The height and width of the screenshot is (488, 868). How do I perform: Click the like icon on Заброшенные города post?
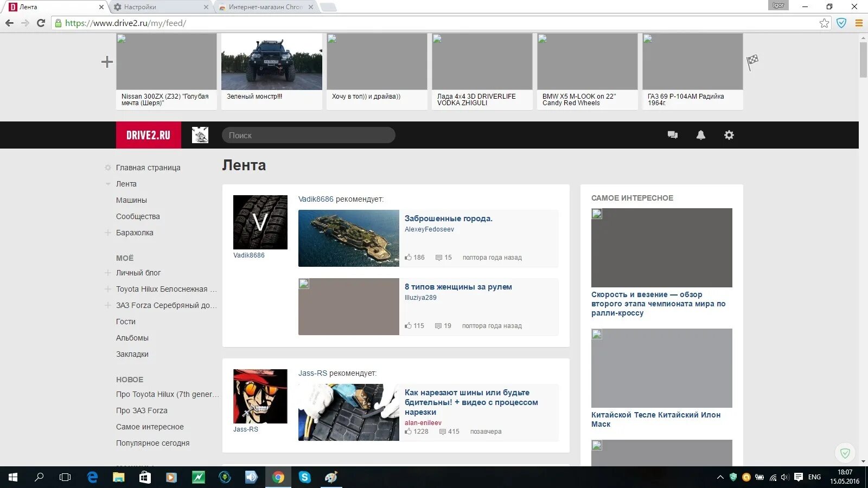pyautogui.click(x=408, y=258)
